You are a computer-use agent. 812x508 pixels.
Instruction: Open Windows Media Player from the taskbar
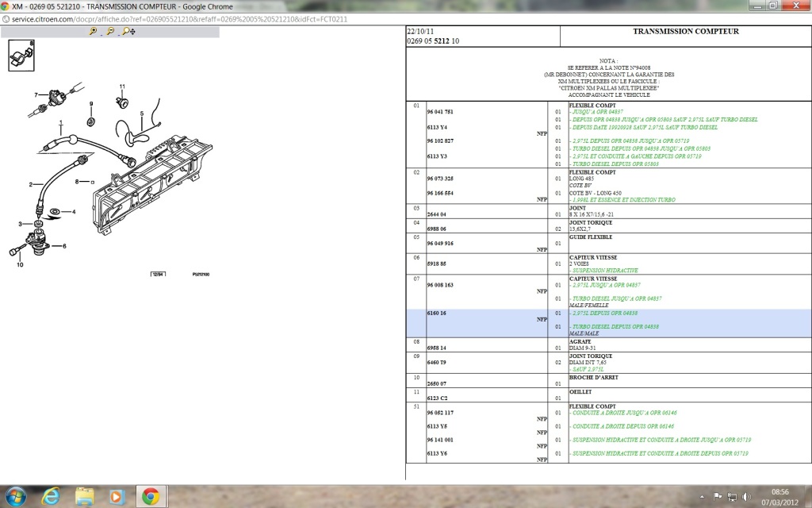pos(117,497)
